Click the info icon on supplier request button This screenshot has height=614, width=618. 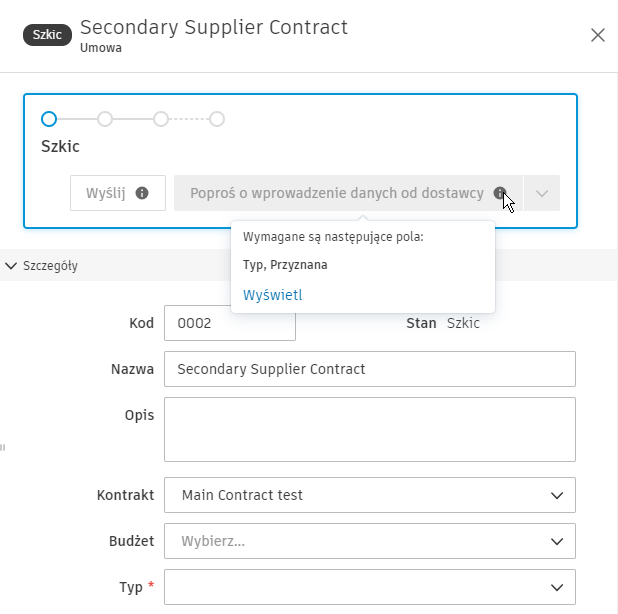point(500,193)
